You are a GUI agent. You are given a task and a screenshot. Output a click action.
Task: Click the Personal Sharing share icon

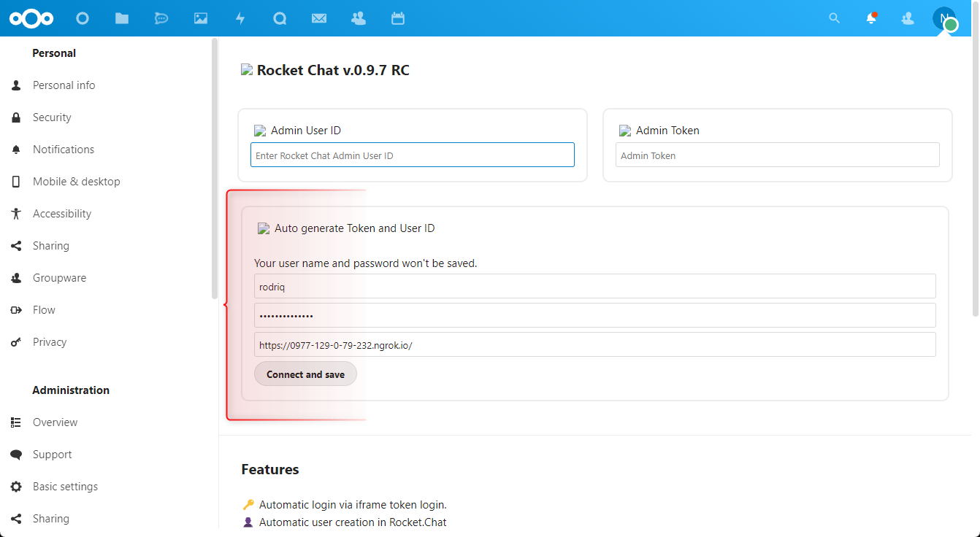[16, 246]
